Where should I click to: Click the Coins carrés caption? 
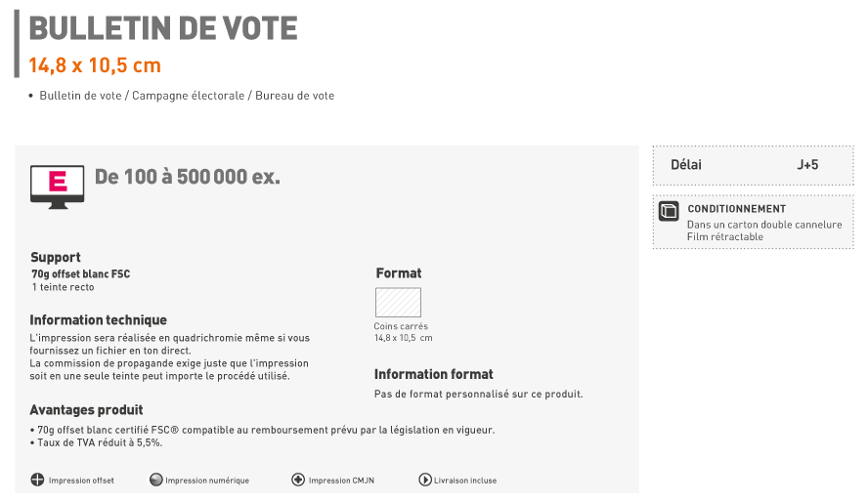pyautogui.click(x=401, y=326)
